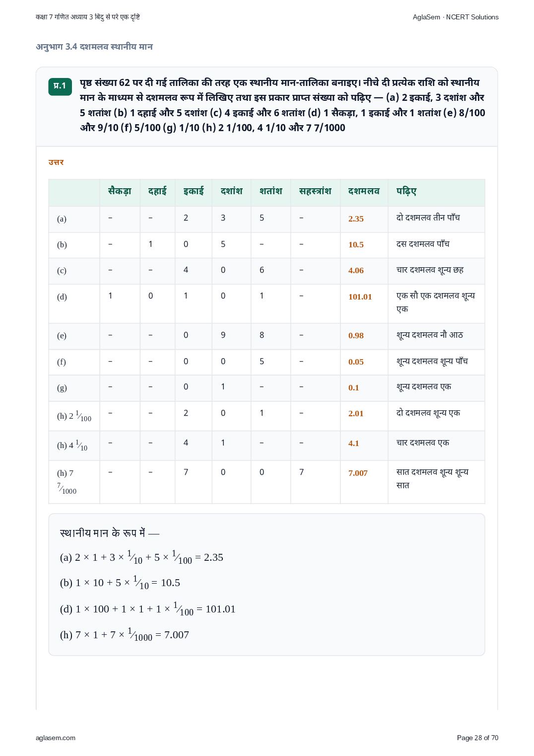Click the पढ़िए column header
Viewport: 534px width, 756px height.
pyautogui.click(x=406, y=191)
